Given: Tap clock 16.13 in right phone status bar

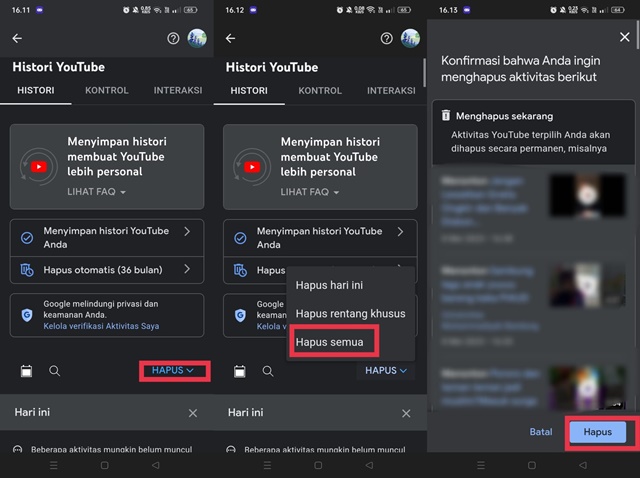Looking at the screenshot, I should (x=448, y=10).
